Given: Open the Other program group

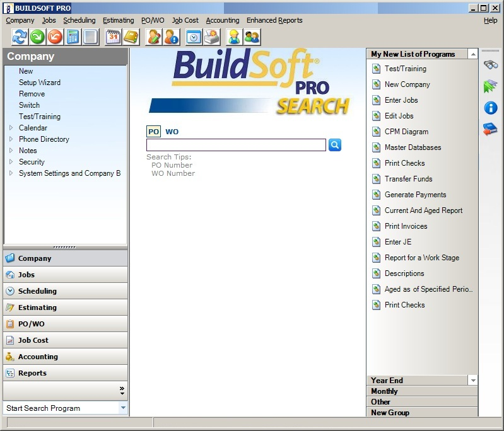Looking at the screenshot, I should 422,402.
